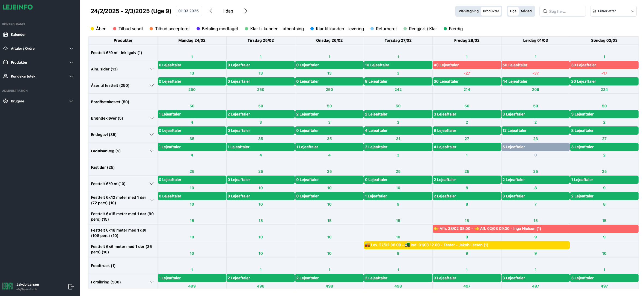The width and height of the screenshot is (644, 296).
Task: Expand the Åser til festtelt (250) row
Action: [152, 85]
